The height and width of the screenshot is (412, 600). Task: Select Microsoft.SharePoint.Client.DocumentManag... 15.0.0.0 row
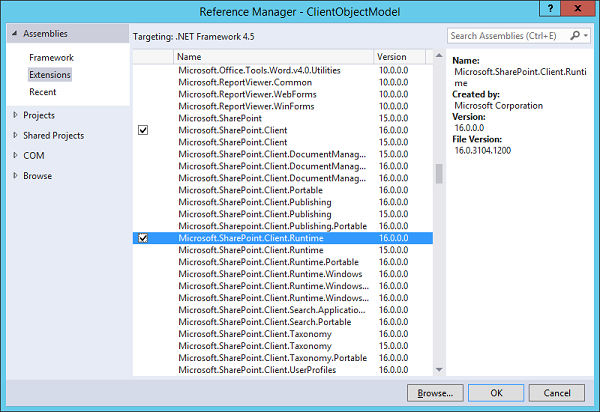pyautogui.click(x=283, y=154)
